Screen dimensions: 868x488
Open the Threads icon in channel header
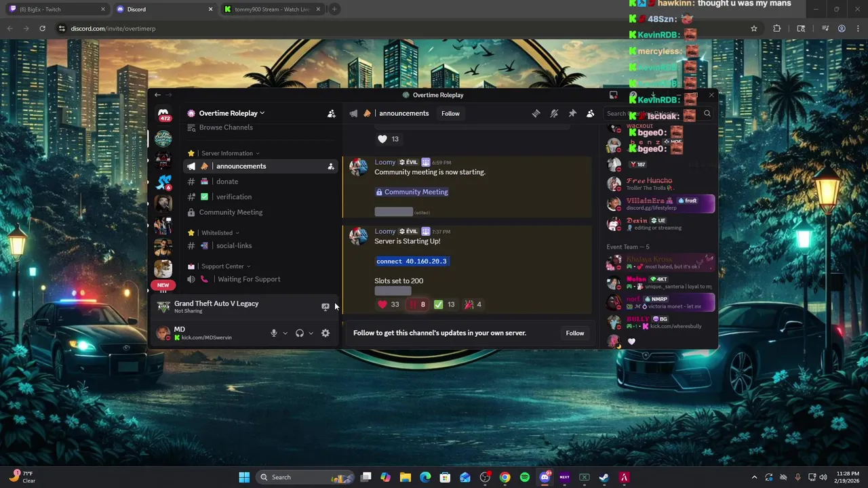tap(536, 114)
